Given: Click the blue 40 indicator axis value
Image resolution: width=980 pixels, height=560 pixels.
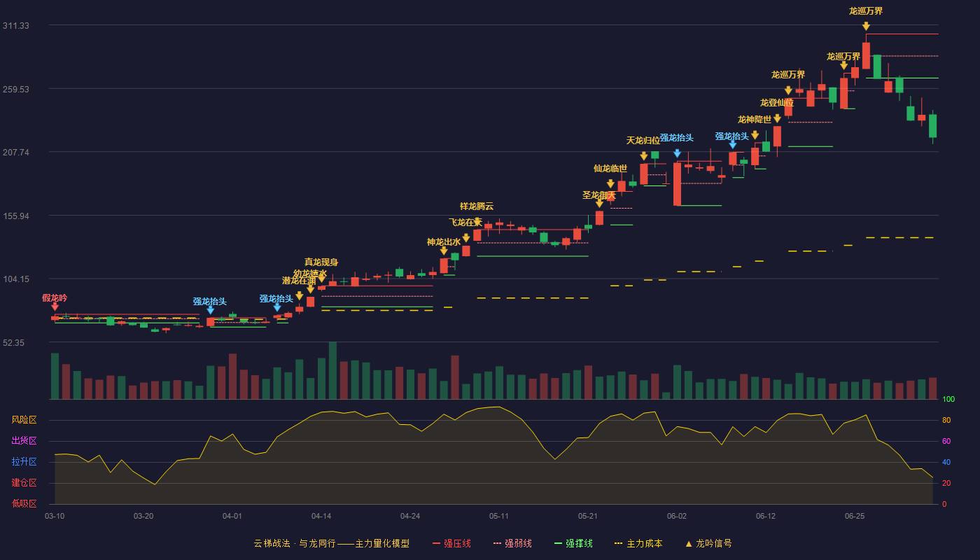Looking at the screenshot, I should (946, 463).
